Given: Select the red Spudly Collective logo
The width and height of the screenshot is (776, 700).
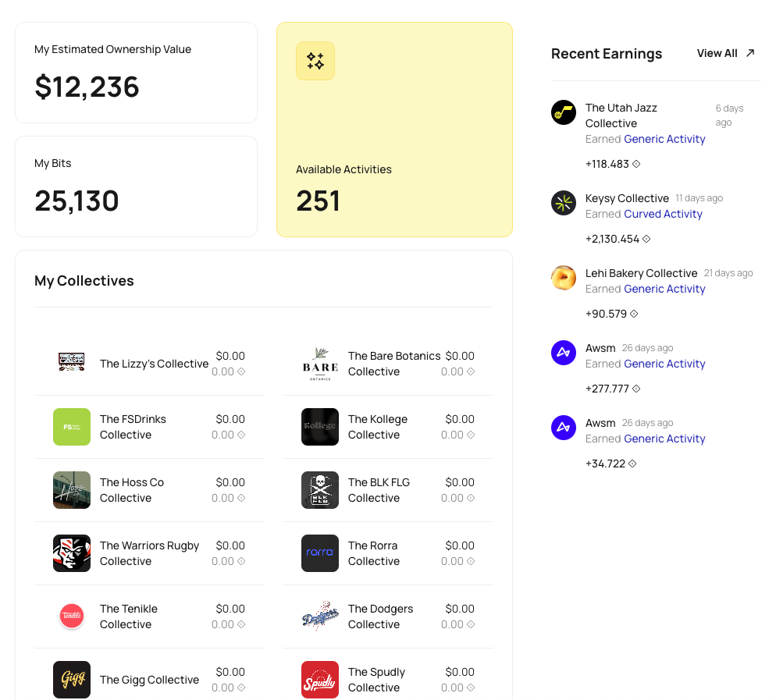Looking at the screenshot, I should (x=320, y=680).
